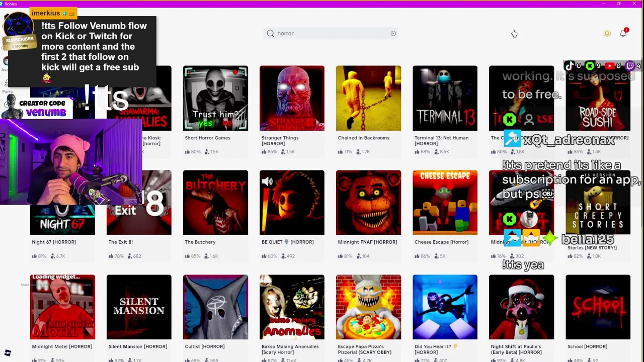Click Midnight FNAF [HORROR] title
The width and height of the screenshot is (644, 362).
(367, 242)
